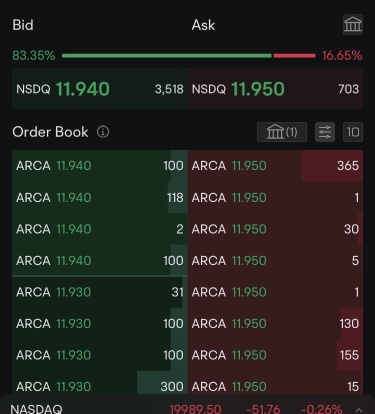This screenshot has width=375, height=414.
Task: Open the exchange filter bank (1) button
Action: (x=282, y=132)
